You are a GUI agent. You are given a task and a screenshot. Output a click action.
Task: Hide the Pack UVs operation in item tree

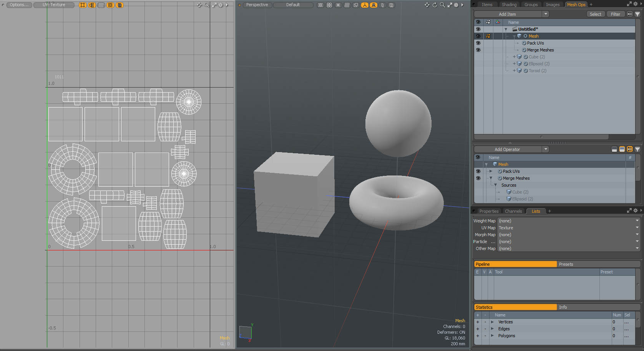[x=478, y=43]
